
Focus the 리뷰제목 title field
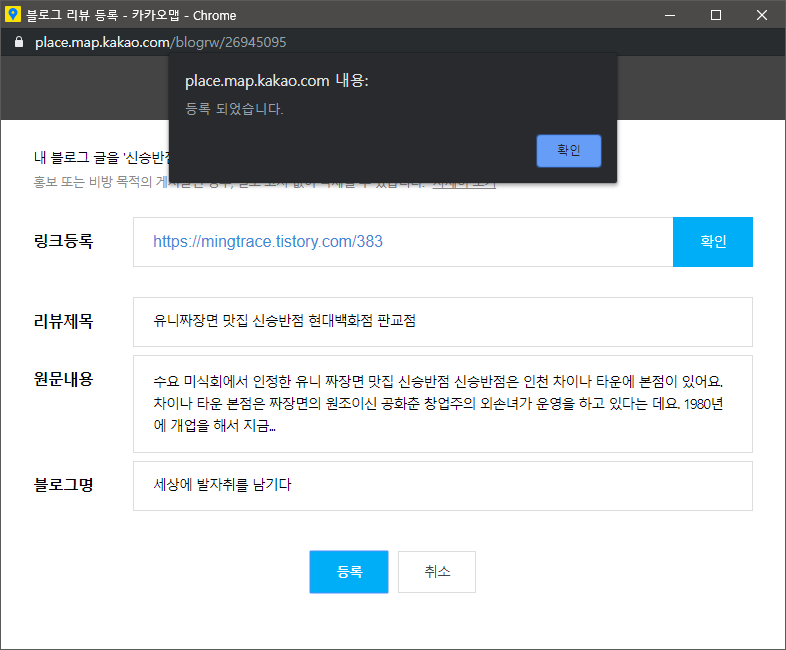tap(443, 322)
